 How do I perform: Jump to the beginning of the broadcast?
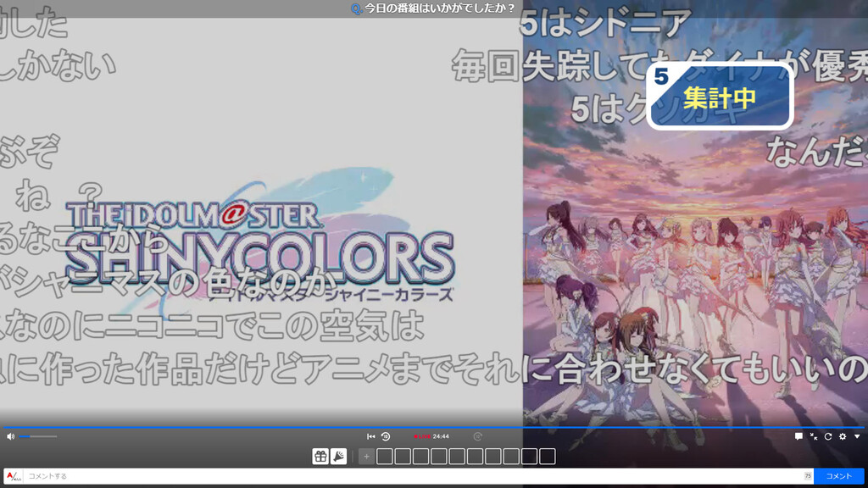pos(371,436)
